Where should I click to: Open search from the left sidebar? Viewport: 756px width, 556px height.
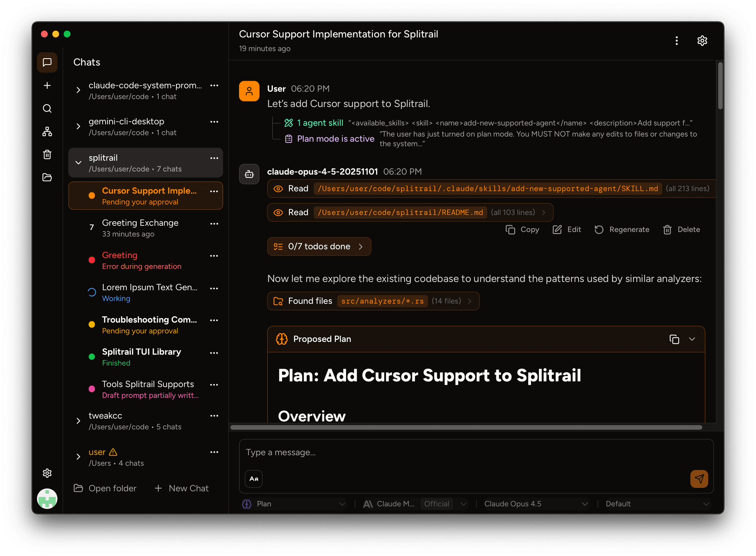(47, 109)
